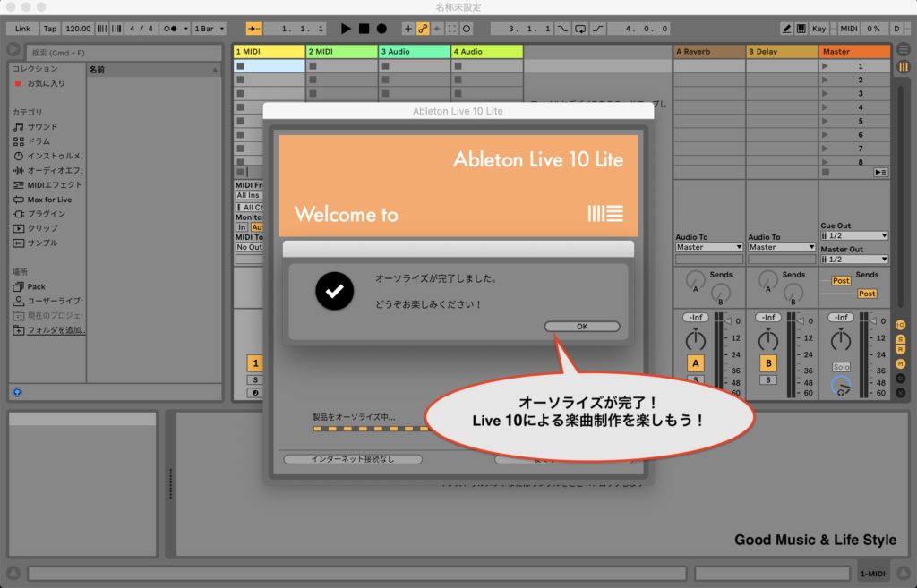Screen dimensions: 917x588
Task: Select the 1 MIDI track header
Action: [x=269, y=51]
